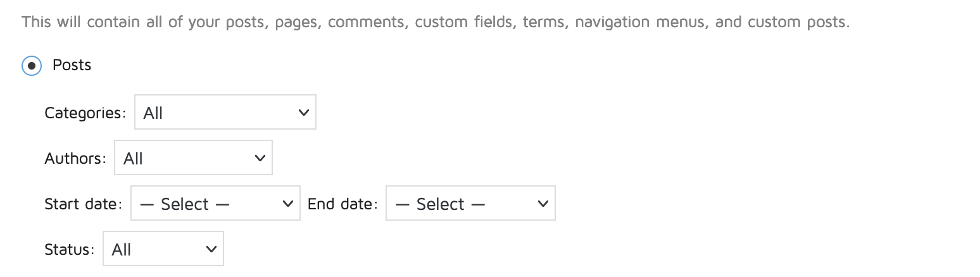
Task: Click the Categories field label
Action: click(x=85, y=113)
